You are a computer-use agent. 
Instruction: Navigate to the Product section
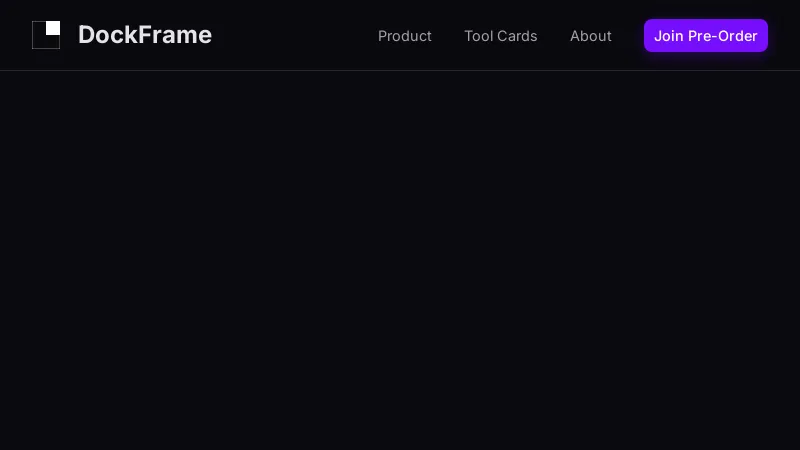point(405,36)
